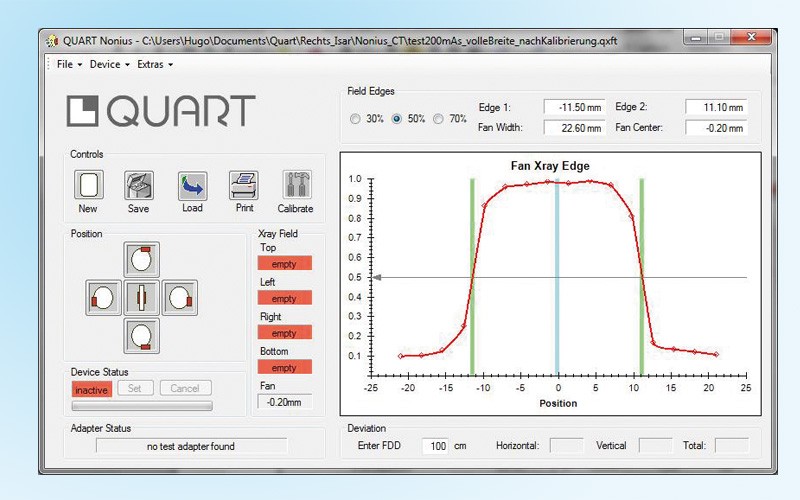
Task: Click the QUART logo
Action: (161, 111)
